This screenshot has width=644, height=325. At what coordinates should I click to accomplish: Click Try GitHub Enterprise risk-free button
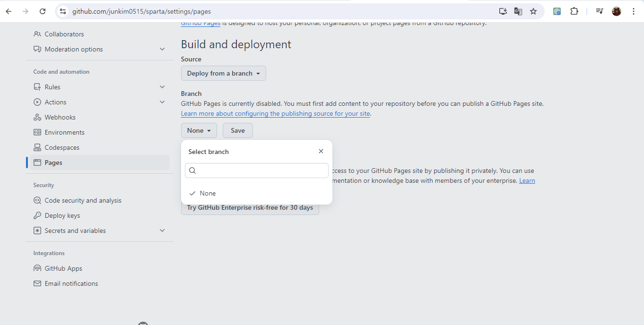(x=250, y=207)
